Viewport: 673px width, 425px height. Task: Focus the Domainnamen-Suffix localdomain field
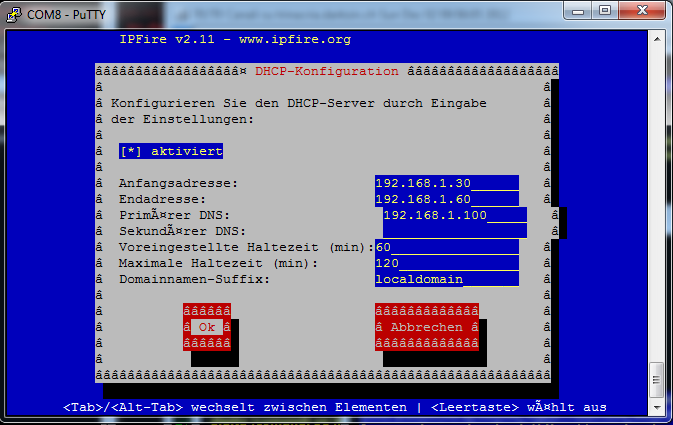point(446,279)
